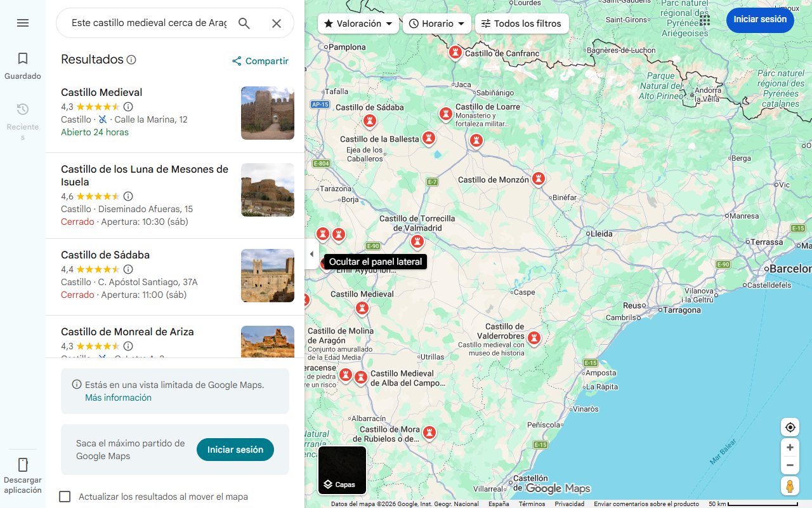Open the Valoración filter dropdown
Viewport: 812px width, 508px height.
tap(358, 23)
